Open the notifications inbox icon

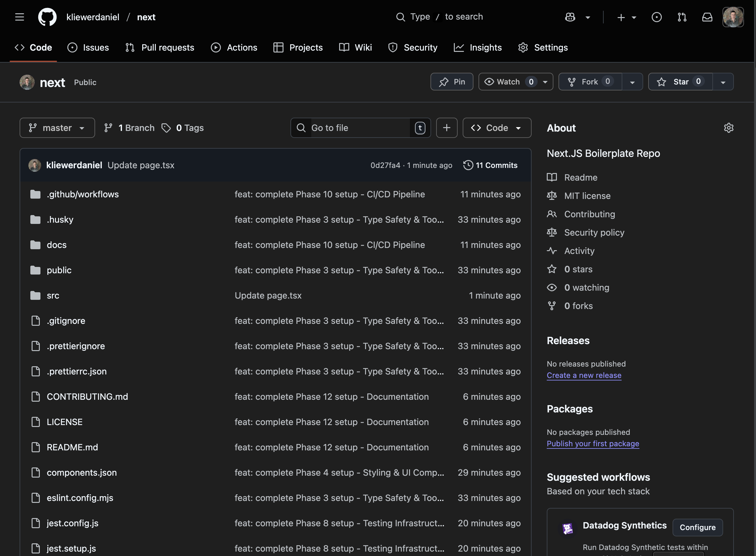point(707,17)
